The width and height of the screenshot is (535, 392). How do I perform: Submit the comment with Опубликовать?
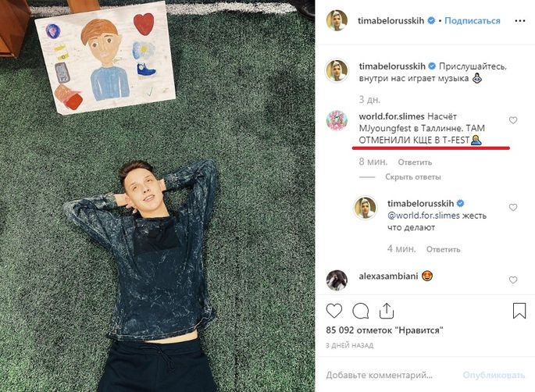(494, 375)
